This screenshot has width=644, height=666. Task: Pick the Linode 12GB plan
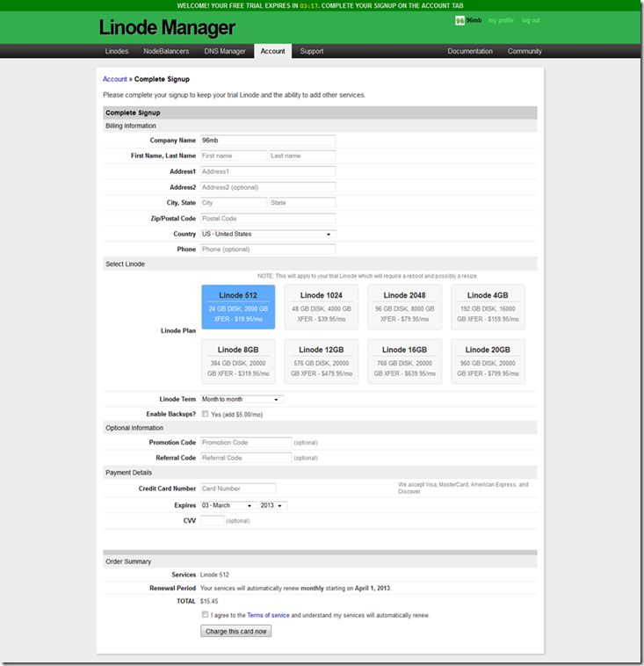pyautogui.click(x=322, y=361)
